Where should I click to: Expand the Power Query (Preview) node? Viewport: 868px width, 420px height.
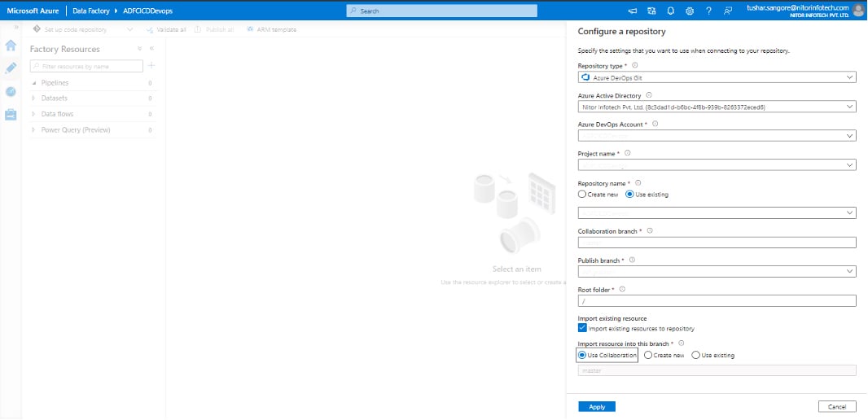(x=33, y=130)
